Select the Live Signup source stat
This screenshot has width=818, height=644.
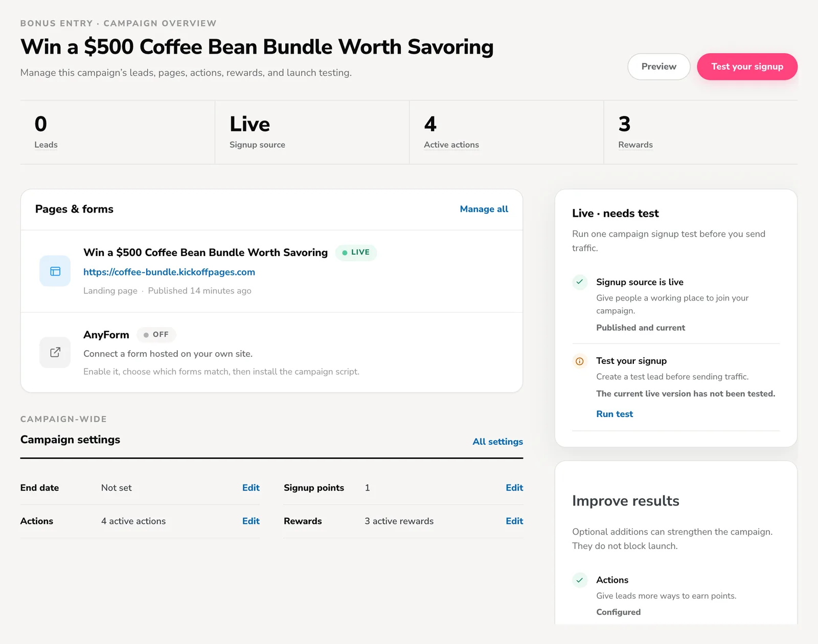(x=312, y=132)
